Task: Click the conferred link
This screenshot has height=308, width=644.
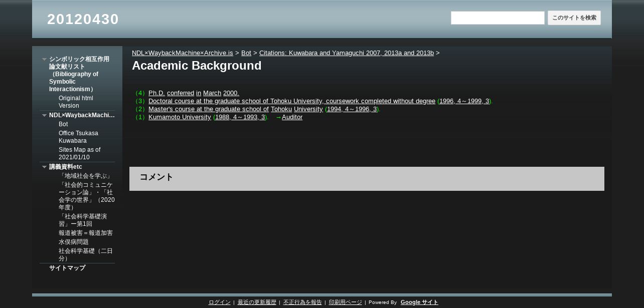Action: pos(181,93)
